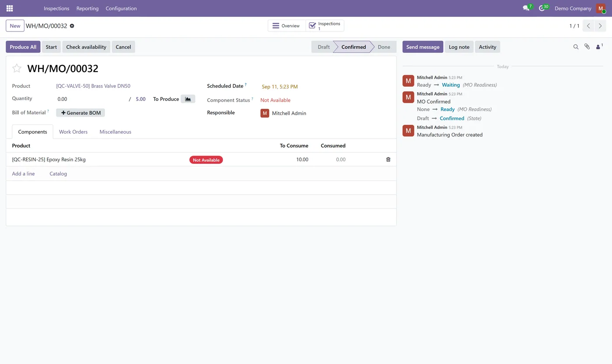Click Generate BOM
Screen dimensions: 612x364
click(x=81, y=113)
